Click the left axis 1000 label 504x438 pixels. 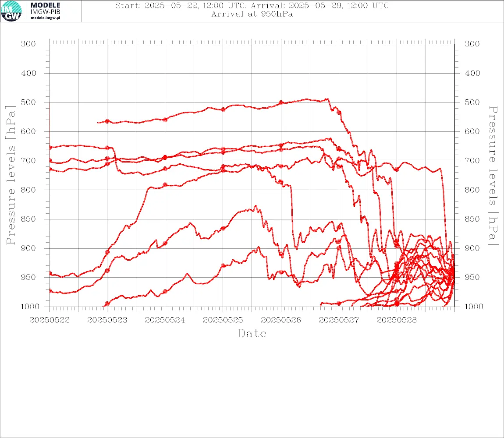pyautogui.click(x=30, y=307)
